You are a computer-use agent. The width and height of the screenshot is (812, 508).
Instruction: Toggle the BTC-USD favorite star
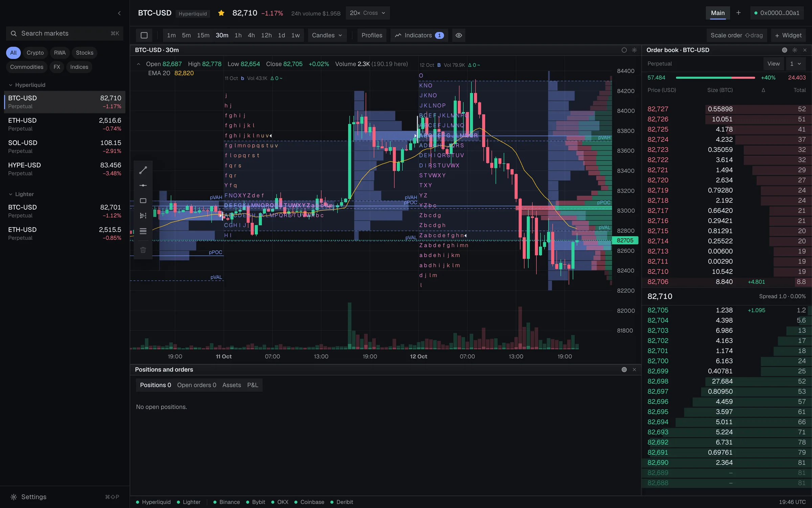[x=221, y=13]
